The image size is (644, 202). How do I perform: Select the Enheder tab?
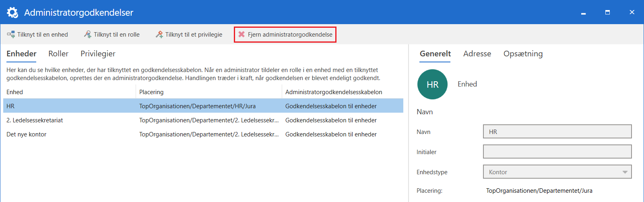pos(21,54)
